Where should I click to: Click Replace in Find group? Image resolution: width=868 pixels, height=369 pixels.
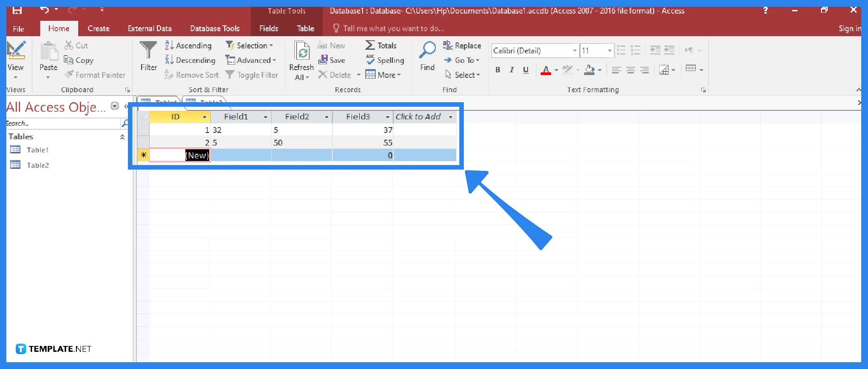pos(462,45)
